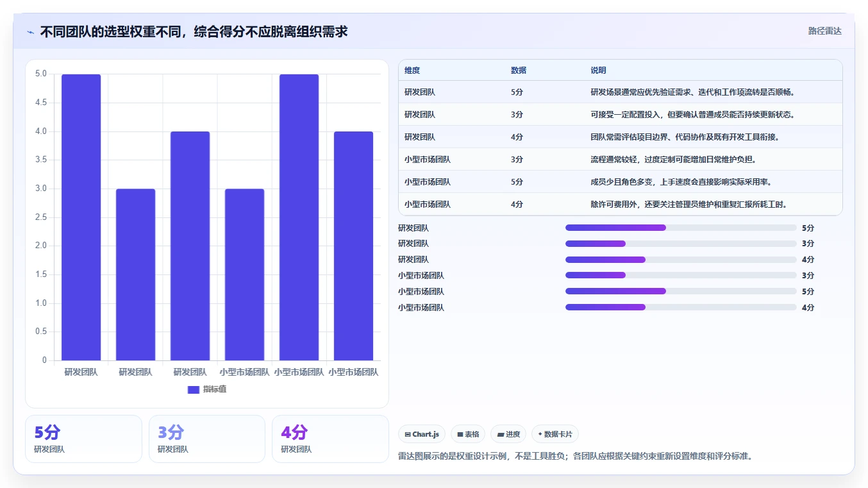Screen dimensions: 868x488
Task: Select the row starting 团队常需评估项目边界
Action: 621,137
